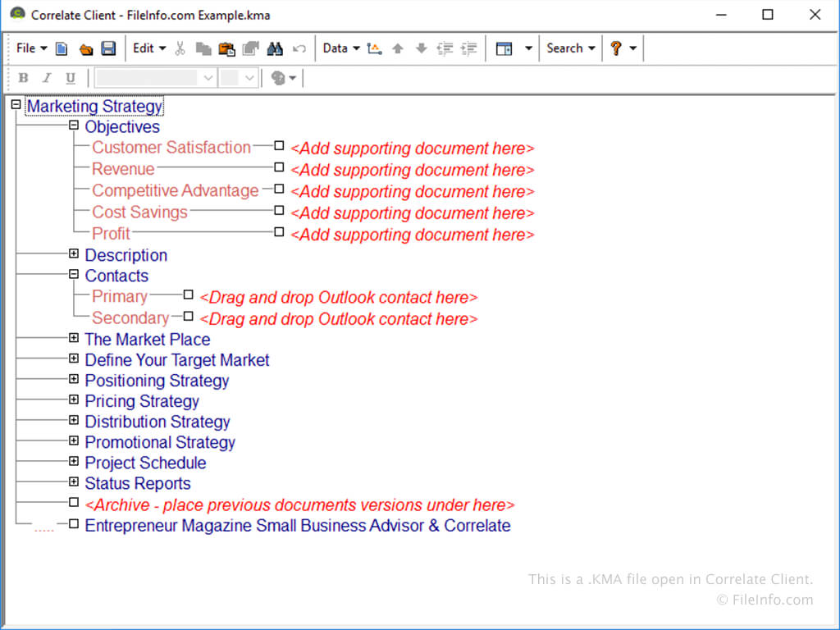Screen dimensions: 840x630
Task: Select the Customer Satisfaction objective
Action: coord(171,148)
